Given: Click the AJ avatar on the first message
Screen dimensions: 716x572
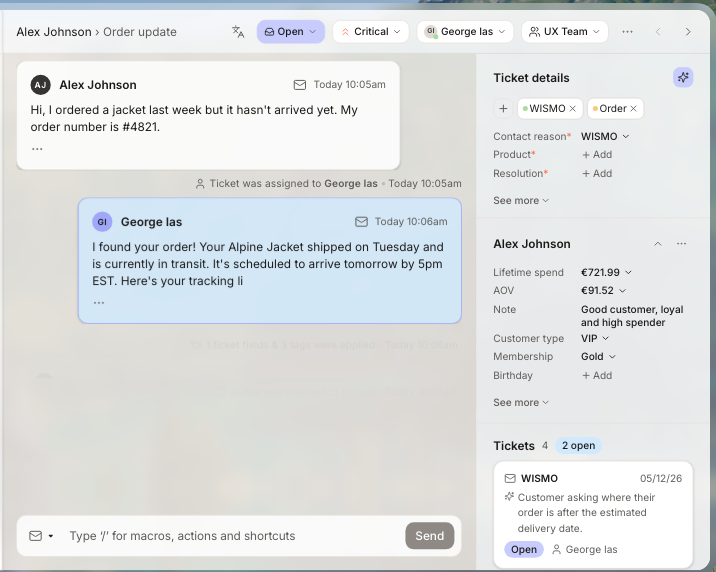Looking at the screenshot, I should click(41, 85).
